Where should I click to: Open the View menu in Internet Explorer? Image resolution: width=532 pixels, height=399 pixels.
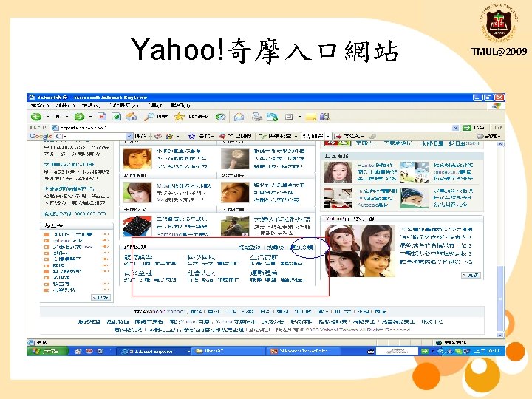tap(91, 106)
